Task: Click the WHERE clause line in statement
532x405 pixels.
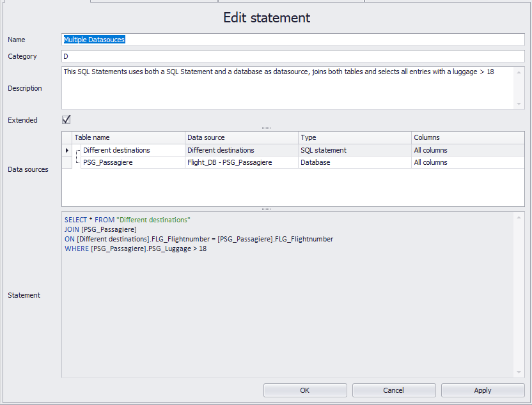Action: pos(136,248)
